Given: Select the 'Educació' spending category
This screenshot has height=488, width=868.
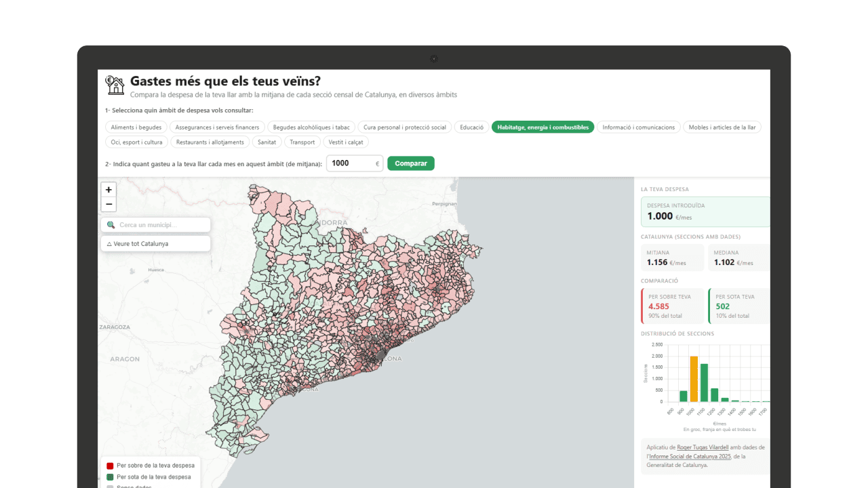Looking at the screenshot, I should coord(471,127).
